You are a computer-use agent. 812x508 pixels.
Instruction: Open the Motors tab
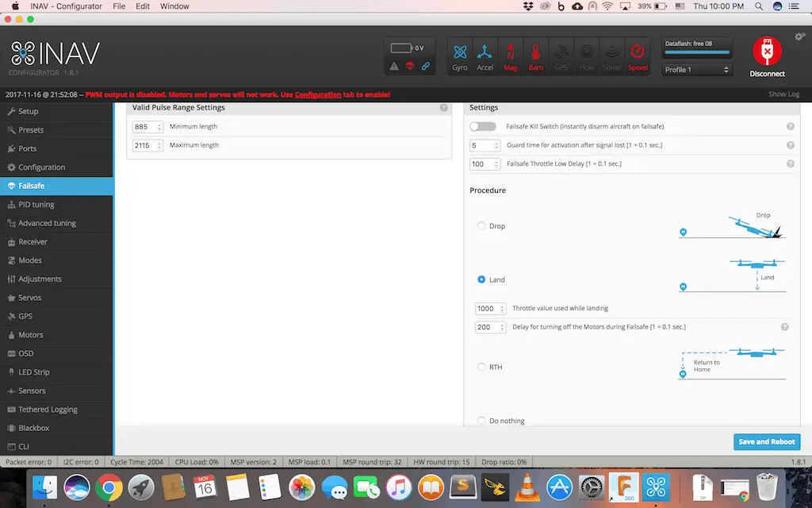coord(56,335)
